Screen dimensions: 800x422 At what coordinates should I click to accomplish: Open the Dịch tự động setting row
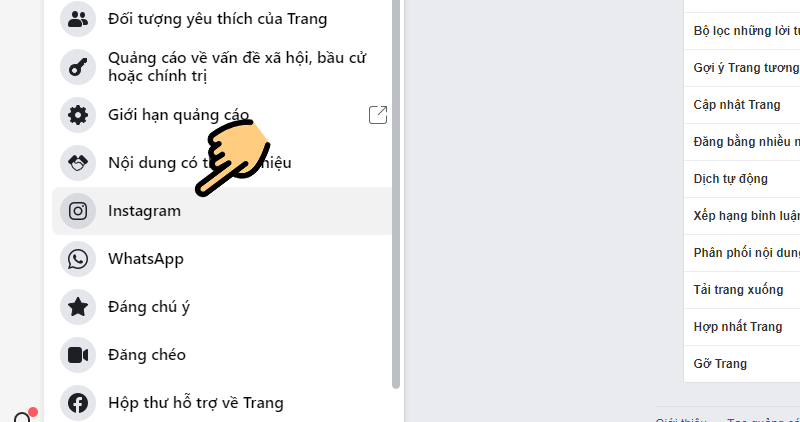(742, 179)
